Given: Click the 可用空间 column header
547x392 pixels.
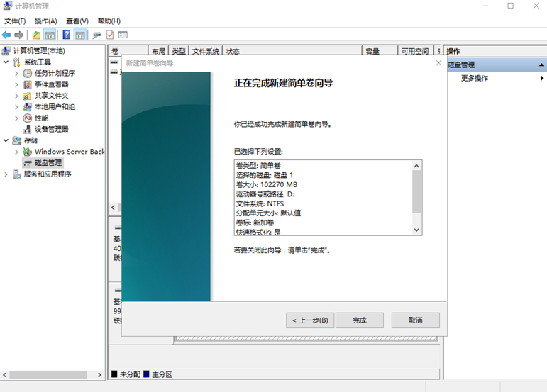Looking at the screenshot, I should click(415, 51).
